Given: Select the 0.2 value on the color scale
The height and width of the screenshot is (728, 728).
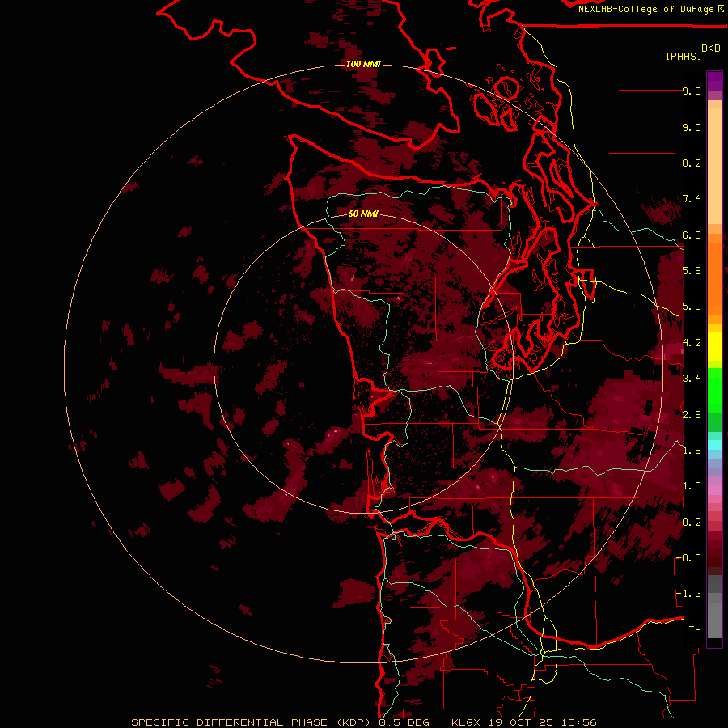Looking at the screenshot, I should pos(692,523).
